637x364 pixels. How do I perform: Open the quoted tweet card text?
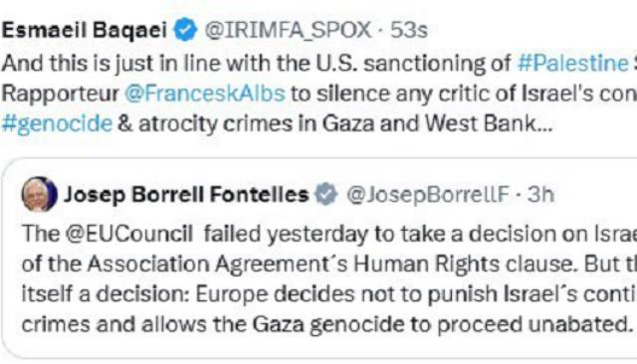pyautogui.click(x=329, y=278)
